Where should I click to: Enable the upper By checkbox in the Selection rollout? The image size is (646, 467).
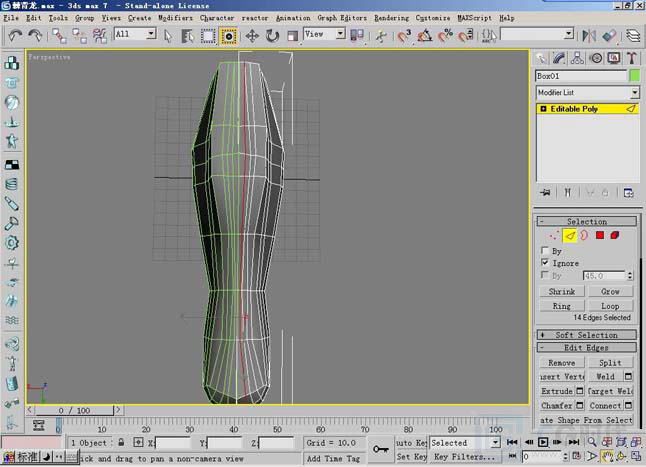tap(545, 250)
